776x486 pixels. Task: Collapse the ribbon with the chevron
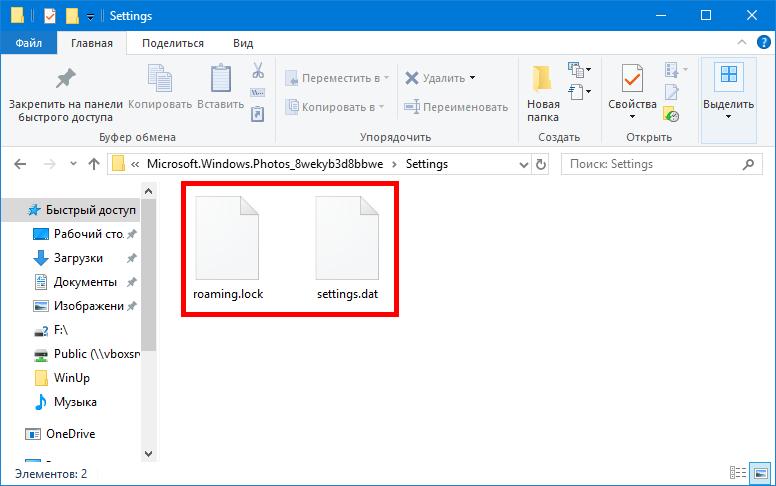click(741, 43)
